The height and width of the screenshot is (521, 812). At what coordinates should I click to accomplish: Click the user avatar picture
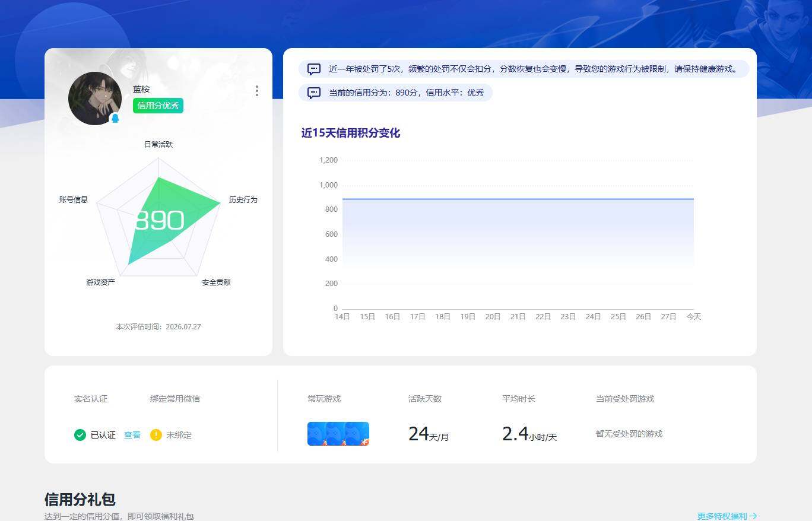95,99
